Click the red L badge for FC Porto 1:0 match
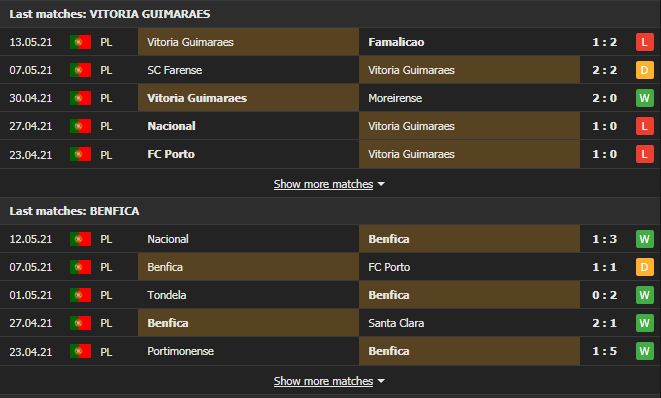 (x=645, y=154)
